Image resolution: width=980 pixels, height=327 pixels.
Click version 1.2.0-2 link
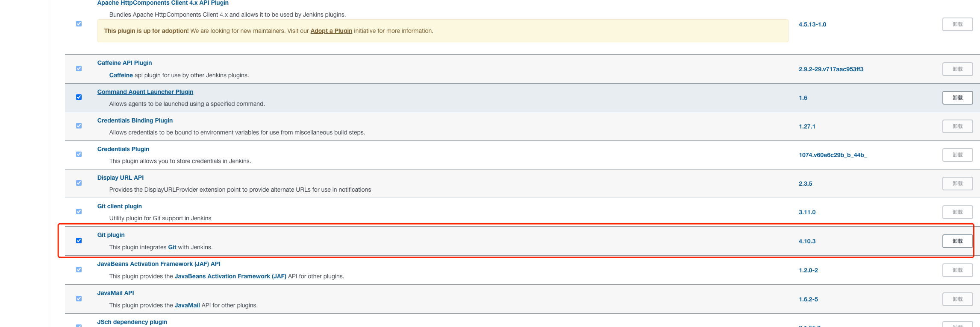(x=809, y=270)
